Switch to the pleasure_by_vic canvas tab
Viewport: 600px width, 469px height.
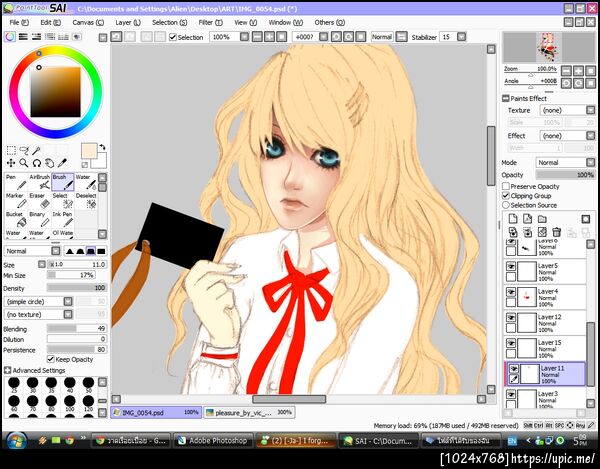[x=249, y=413]
